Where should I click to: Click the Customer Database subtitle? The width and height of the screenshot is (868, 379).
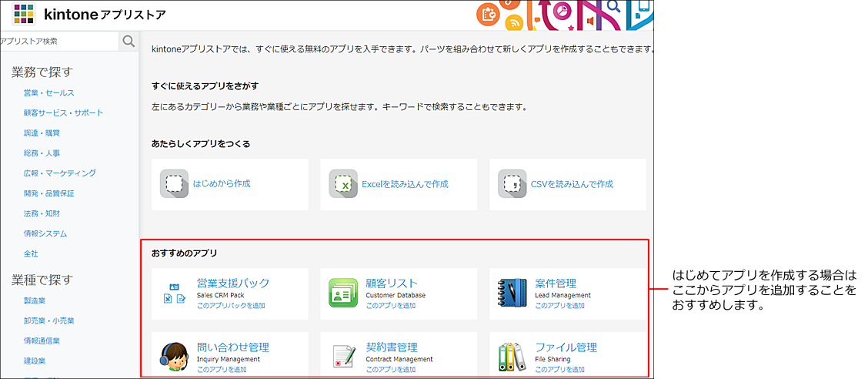[x=396, y=295]
